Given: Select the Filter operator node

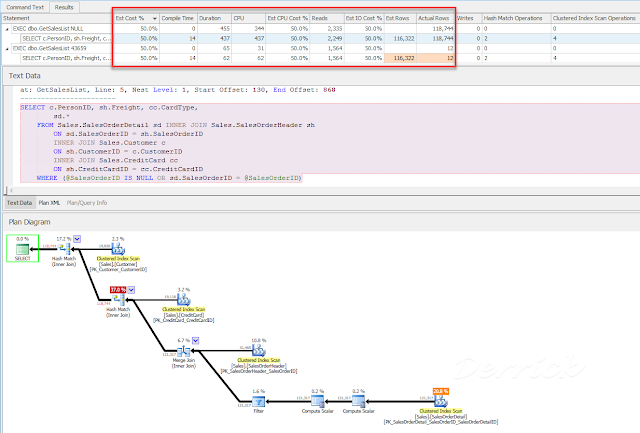Looking at the screenshot, I should [x=258, y=402].
